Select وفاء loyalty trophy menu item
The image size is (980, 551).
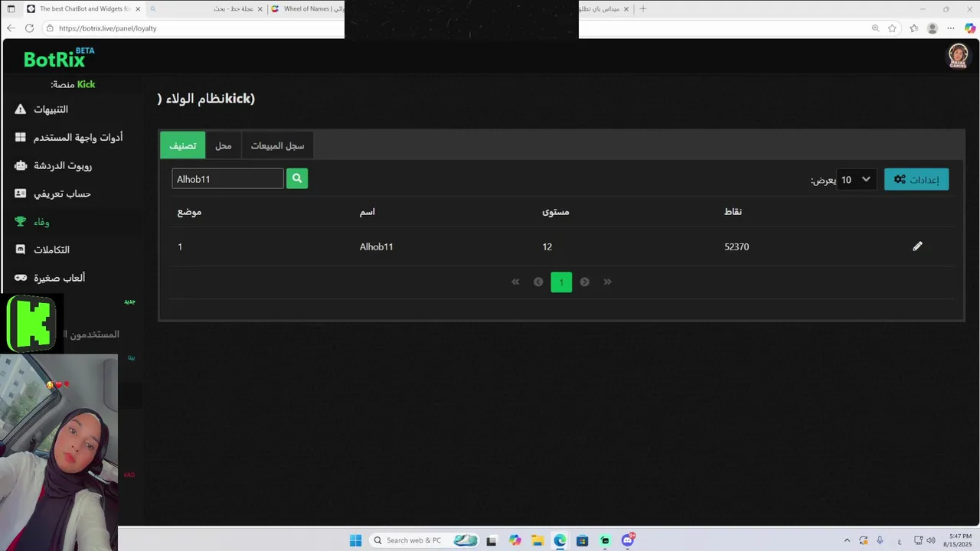click(x=32, y=222)
